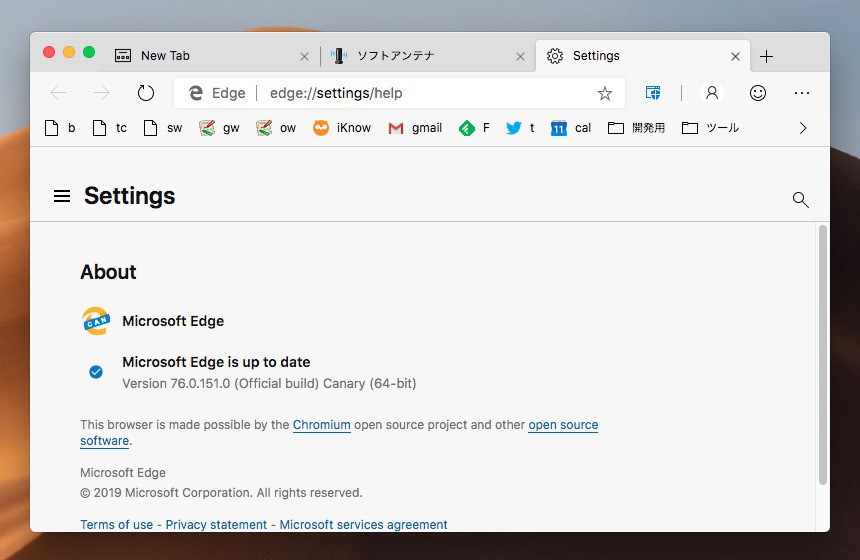Open the 'b' bookmark
Screen dimensions: 860x560
point(60,128)
